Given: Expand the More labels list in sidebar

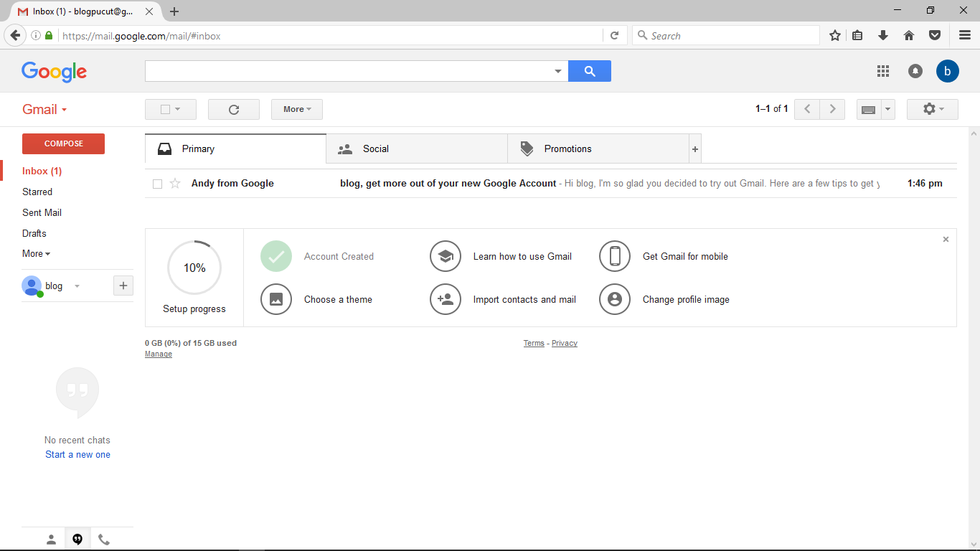Looking at the screenshot, I should click(x=36, y=254).
